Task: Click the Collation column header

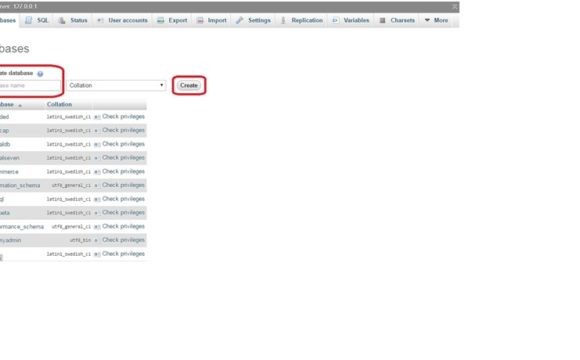Action: pos(59,104)
